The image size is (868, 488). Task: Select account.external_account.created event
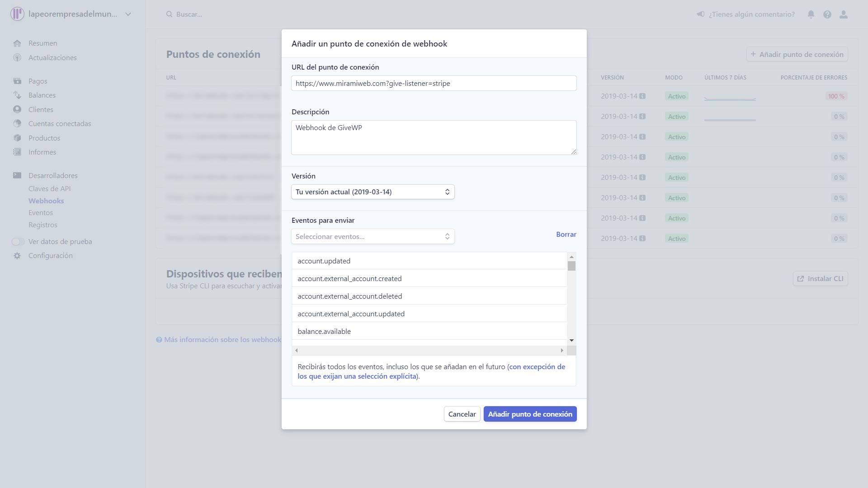point(429,279)
